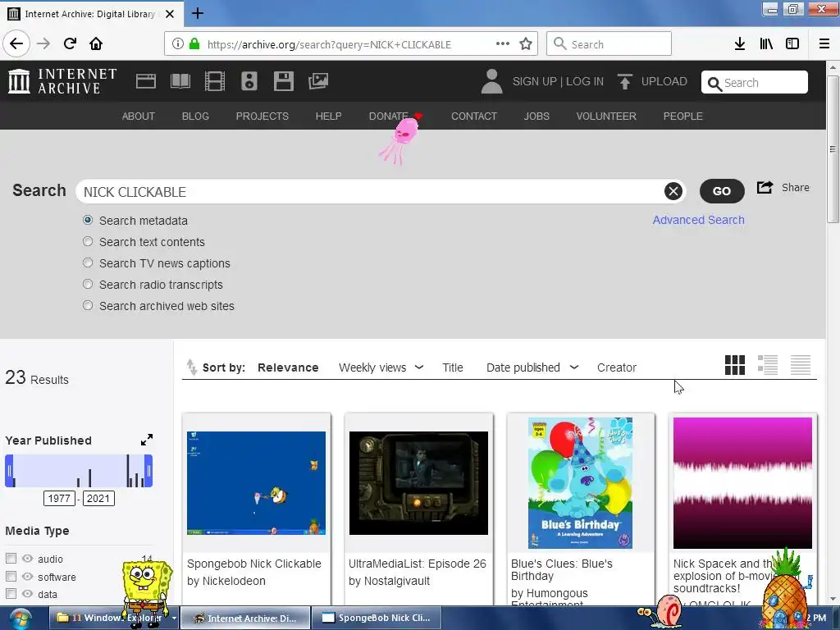Image resolution: width=840 pixels, height=630 pixels.
Task: Sort results by Creator
Action: pos(617,367)
